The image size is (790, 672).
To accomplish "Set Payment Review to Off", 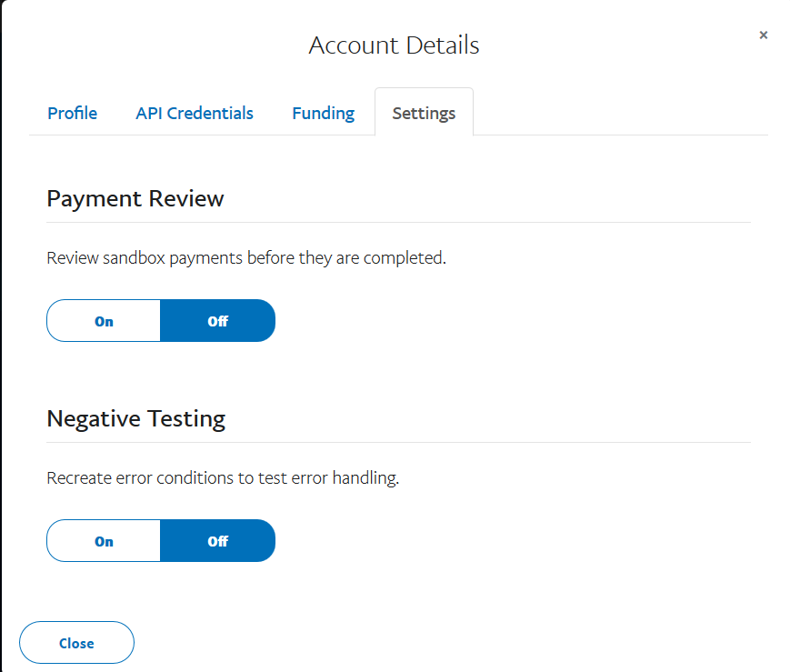I will (217, 321).
